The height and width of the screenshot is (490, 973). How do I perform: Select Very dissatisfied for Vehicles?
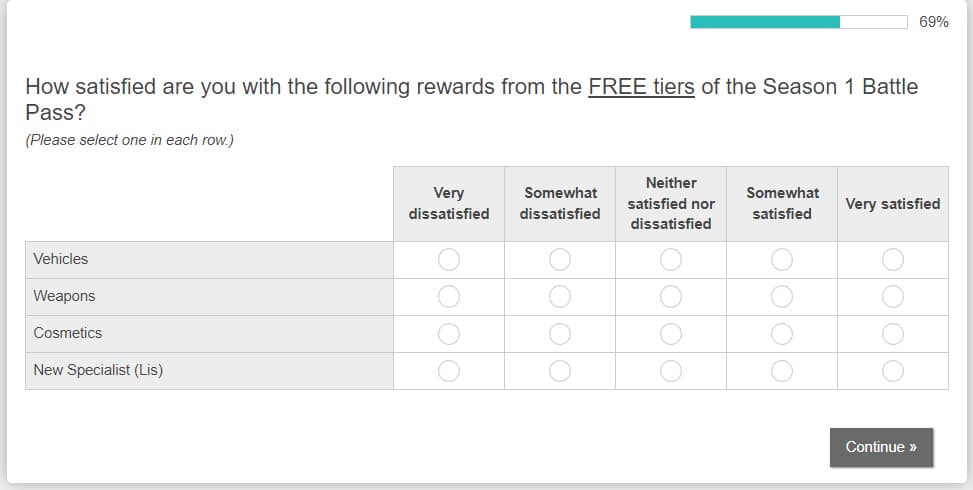[449, 260]
